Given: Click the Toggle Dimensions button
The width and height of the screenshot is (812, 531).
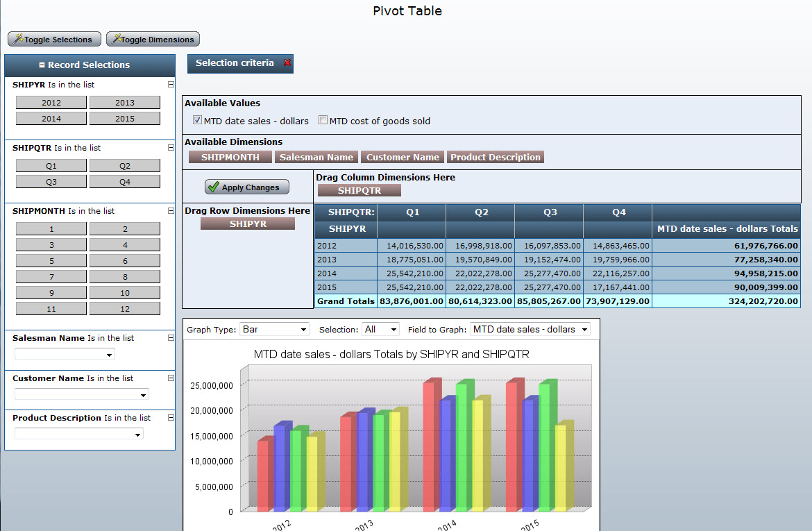Looking at the screenshot, I should (153, 40).
